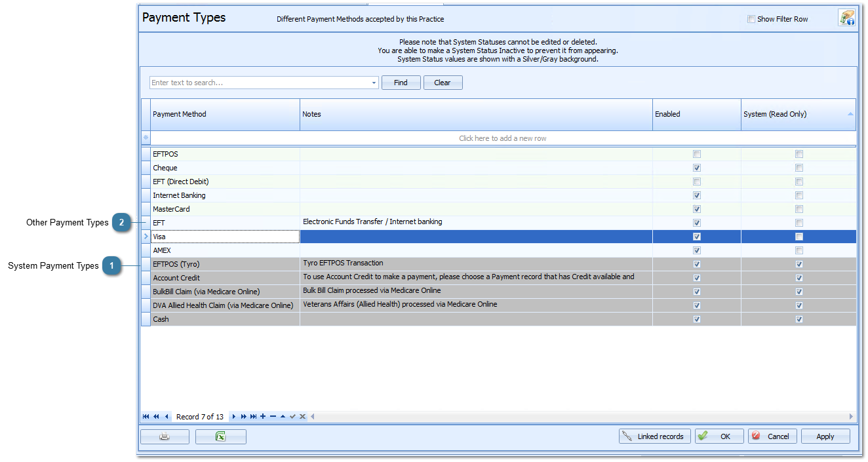Screen dimensions: 868x462
Task: Uncheck Enabled for Cash row
Action: pyautogui.click(x=697, y=319)
